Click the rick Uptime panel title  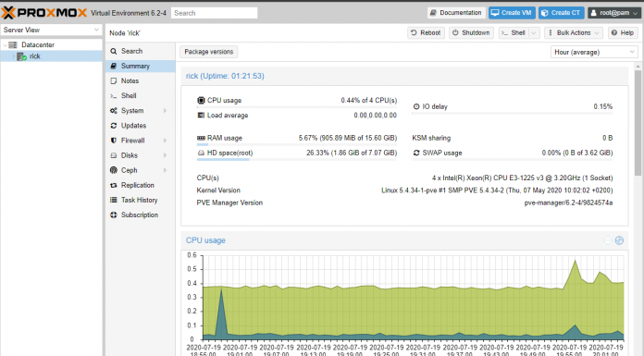[225, 76]
